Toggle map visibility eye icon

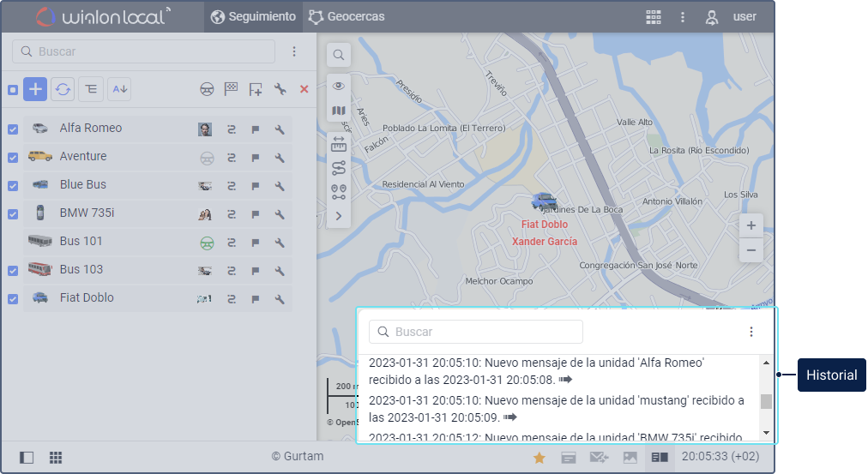[x=339, y=86]
